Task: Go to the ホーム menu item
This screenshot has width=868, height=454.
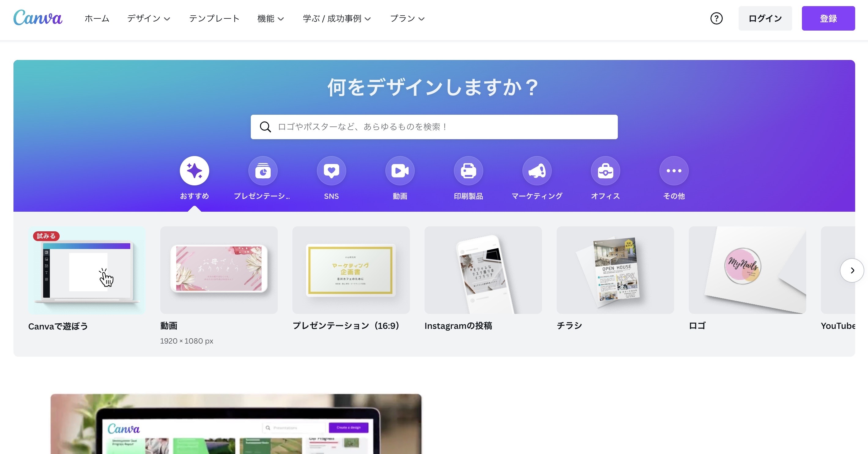Action: pos(97,19)
